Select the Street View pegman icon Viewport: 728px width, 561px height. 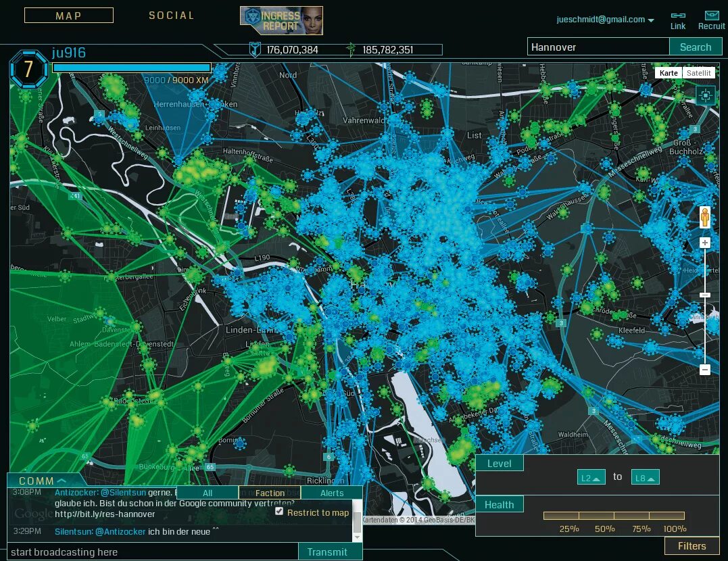[x=705, y=218]
